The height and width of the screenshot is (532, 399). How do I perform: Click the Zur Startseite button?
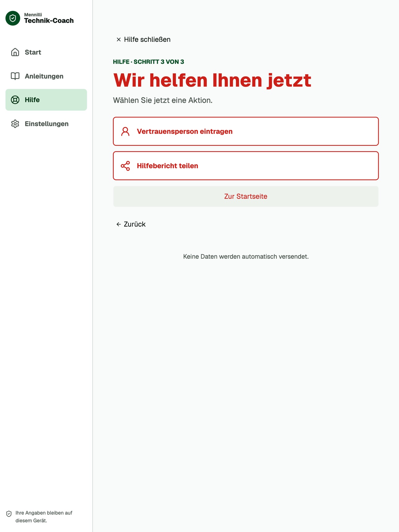point(246,196)
